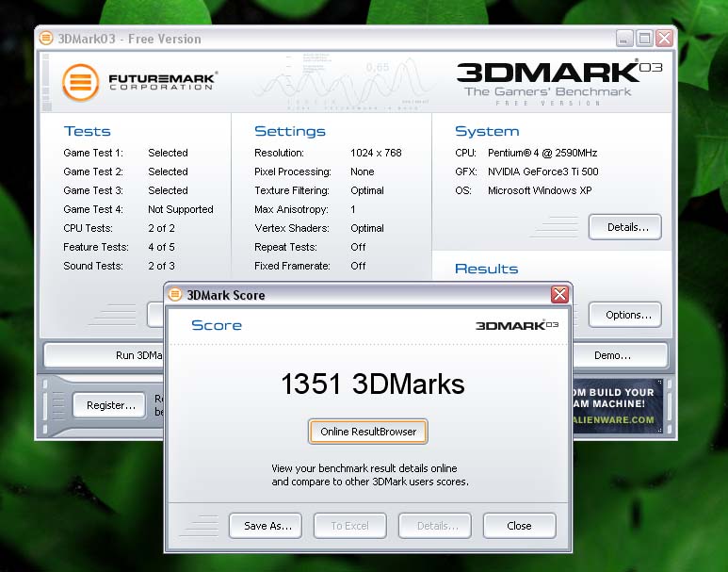Click the '1351 3DMarks' score text
The height and width of the screenshot is (572, 728).
(373, 384)
